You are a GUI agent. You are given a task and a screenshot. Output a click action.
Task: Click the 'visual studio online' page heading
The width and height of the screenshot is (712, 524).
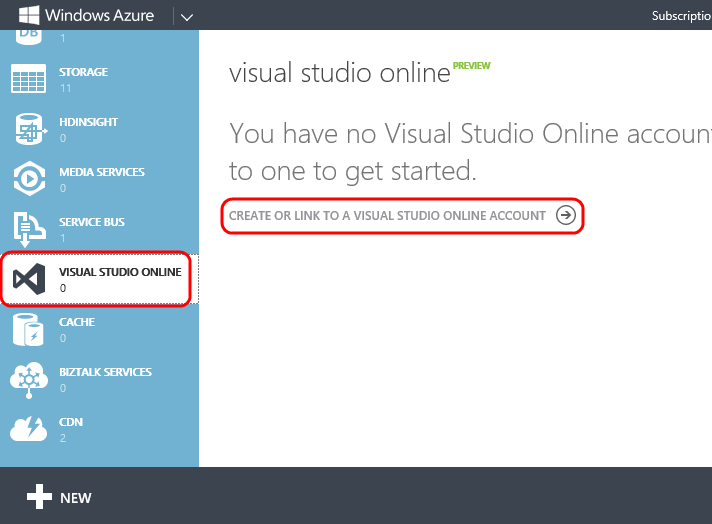pyautogui.click(x=340, y=73)
